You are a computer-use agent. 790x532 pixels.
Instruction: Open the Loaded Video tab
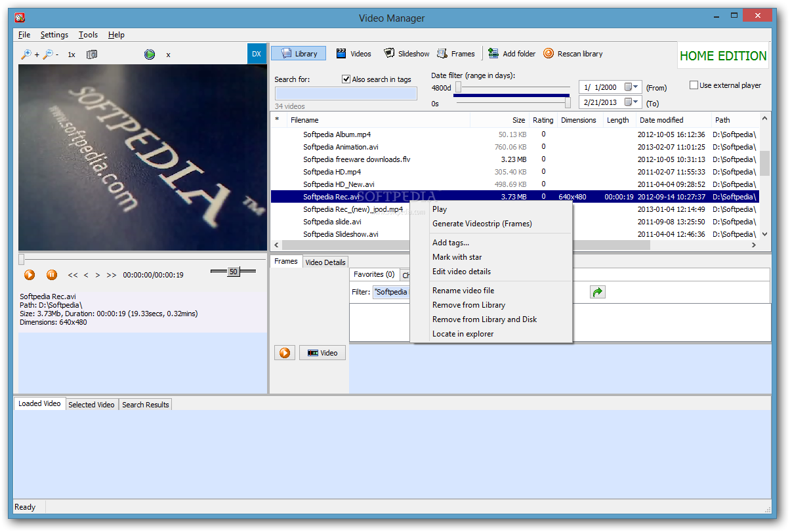(x=39, y=403)
